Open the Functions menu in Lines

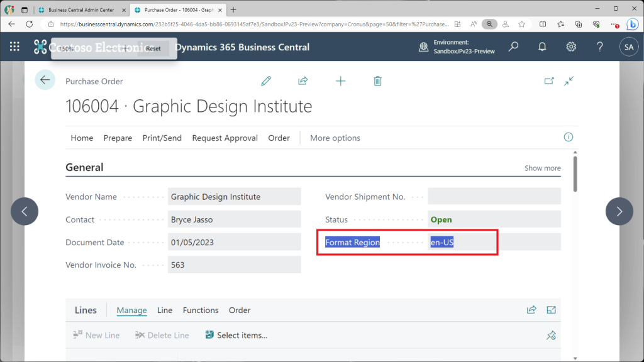(x=201, y=310)
